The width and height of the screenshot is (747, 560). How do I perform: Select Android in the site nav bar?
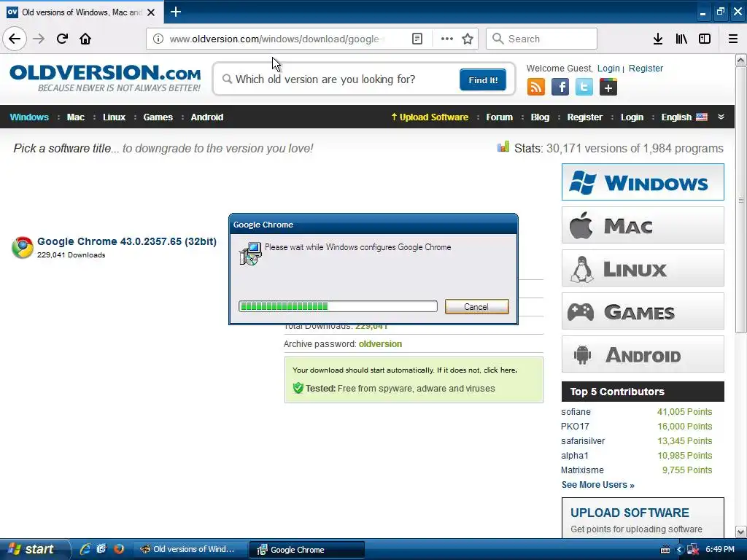point(206,117)
